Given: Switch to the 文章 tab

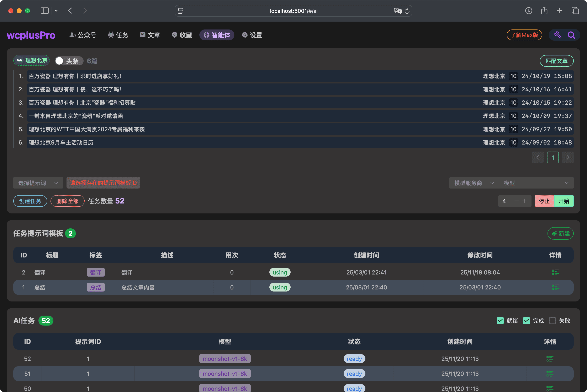Looking at the screenshot, I should click(150, 35).
